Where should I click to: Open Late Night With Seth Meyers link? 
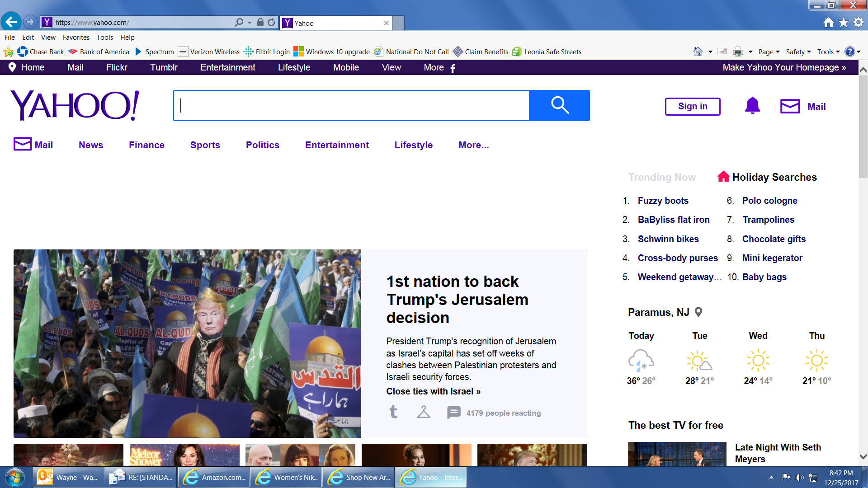[x=778, y=453]
